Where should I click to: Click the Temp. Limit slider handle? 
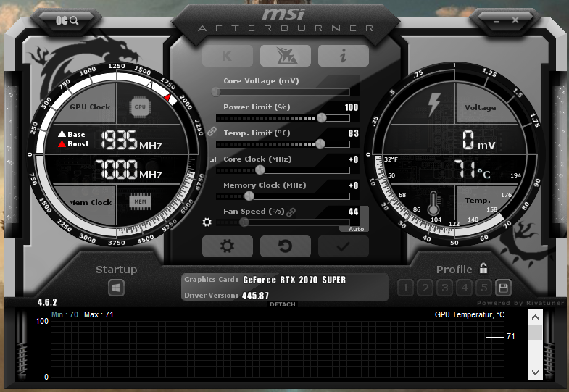[320, 144]
